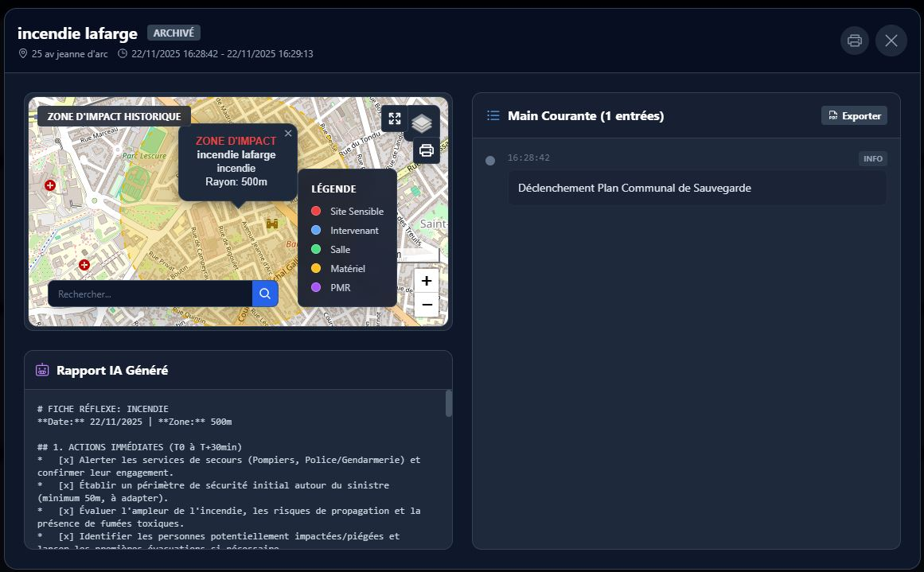Click the blue search magnifier button
This screenshot has width=924, height=572.
pyautogui.click(x=265, y=294)
